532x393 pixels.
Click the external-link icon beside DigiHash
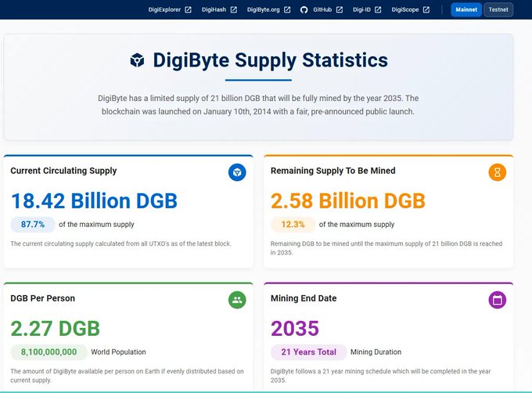click(234, 10)
